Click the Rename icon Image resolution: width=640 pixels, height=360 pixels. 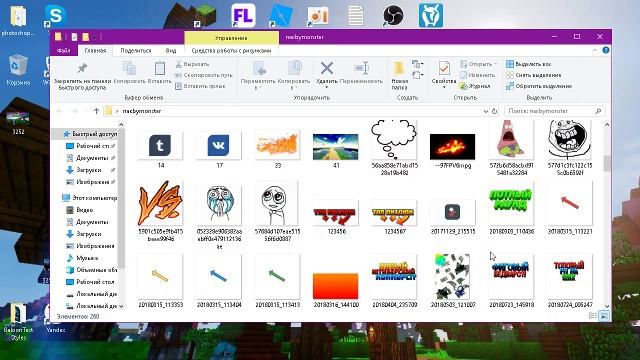pyautogui.click(x=362, y=68)
